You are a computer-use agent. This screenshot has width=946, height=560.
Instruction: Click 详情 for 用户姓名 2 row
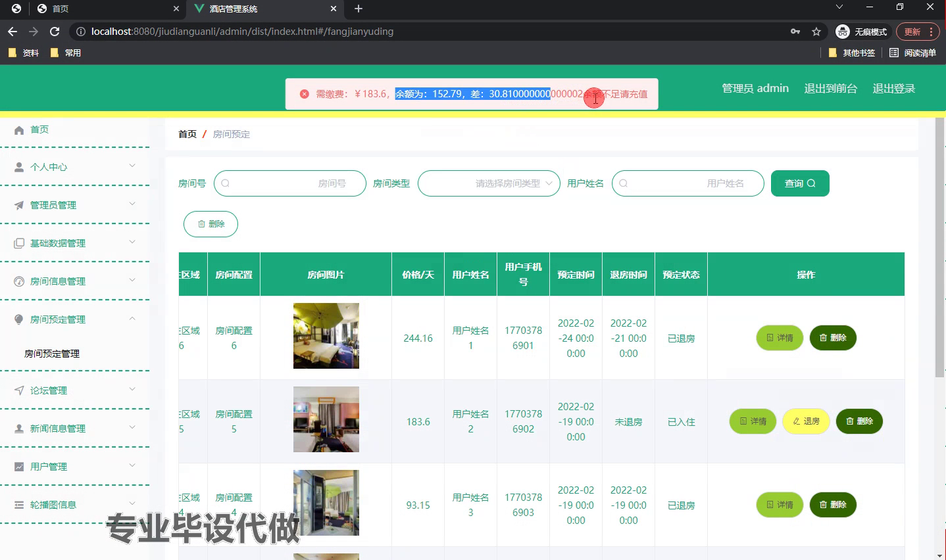(753, 421)
